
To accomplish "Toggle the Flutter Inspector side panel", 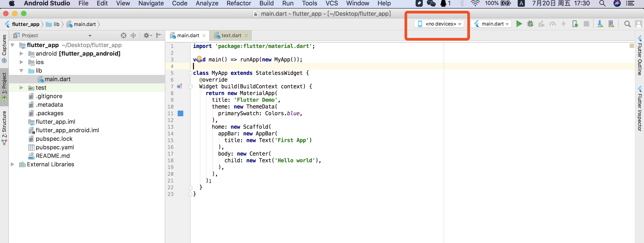I will pyautogui.click(x=640, y=109).
